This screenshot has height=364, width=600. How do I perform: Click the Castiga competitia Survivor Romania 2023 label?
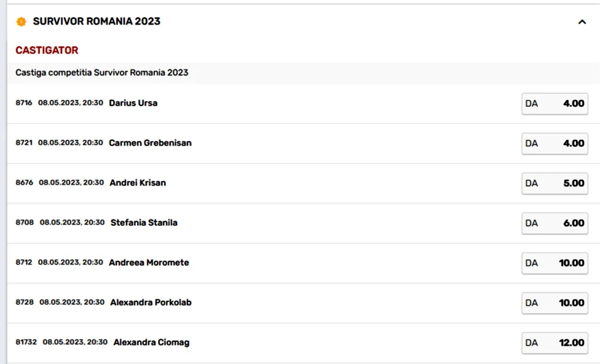(102, 73)
